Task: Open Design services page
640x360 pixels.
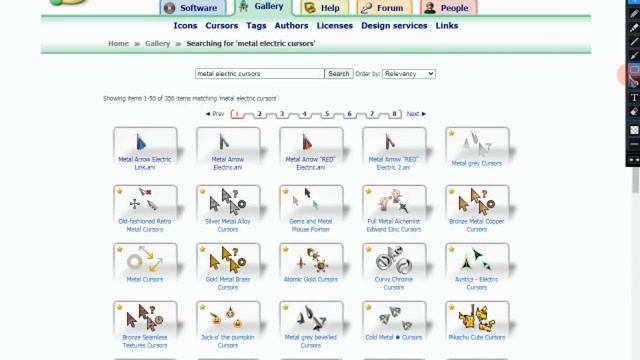Action: coord(394,26)
